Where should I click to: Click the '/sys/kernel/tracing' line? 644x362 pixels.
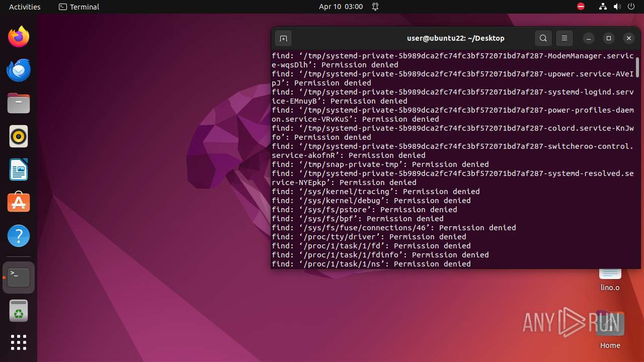(376, 192)
